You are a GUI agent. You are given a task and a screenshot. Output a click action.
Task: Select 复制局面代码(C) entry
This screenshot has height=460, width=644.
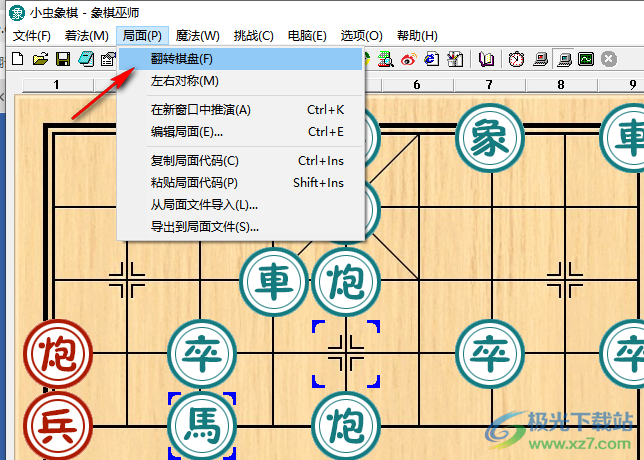241,161
